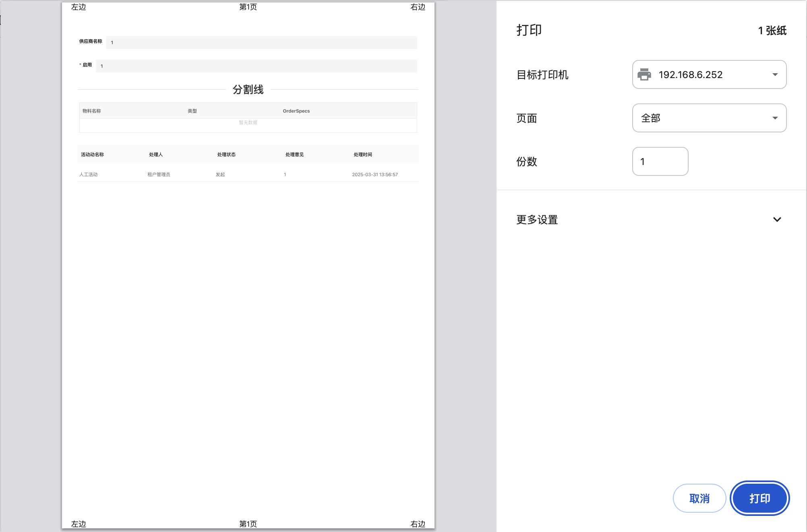This screenshot has height=532, width=807.
Task: Click the sheet count label at top right
Action: (x=772, y=31)
